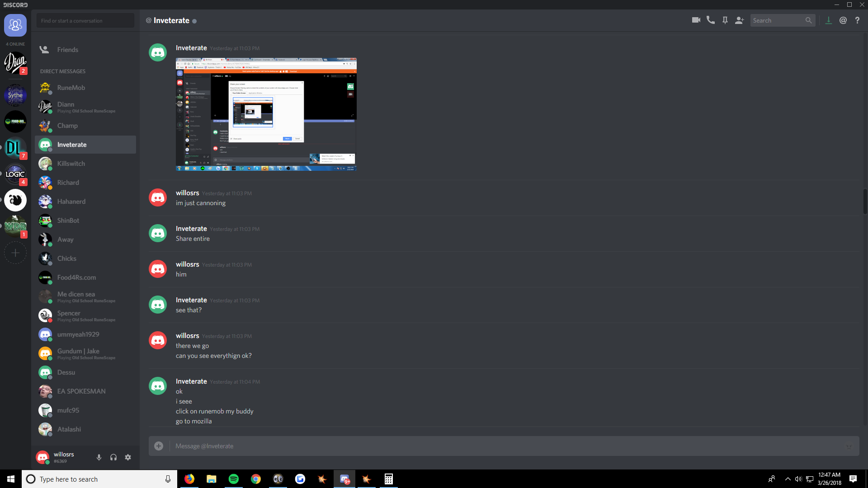Click the download update icon
The image size is (868, 488).
coord(829,20)
